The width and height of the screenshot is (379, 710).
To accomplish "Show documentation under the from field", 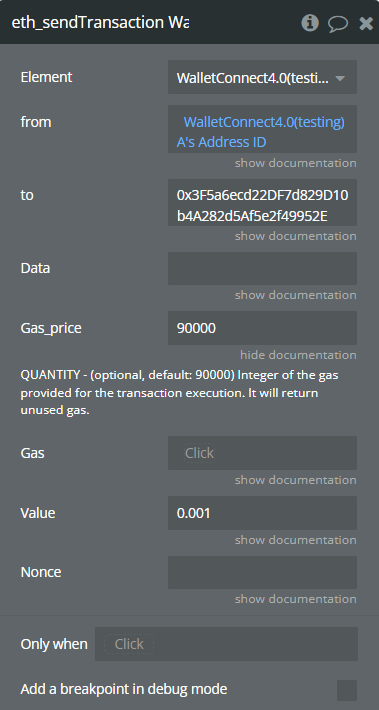I will pos(295,163).
